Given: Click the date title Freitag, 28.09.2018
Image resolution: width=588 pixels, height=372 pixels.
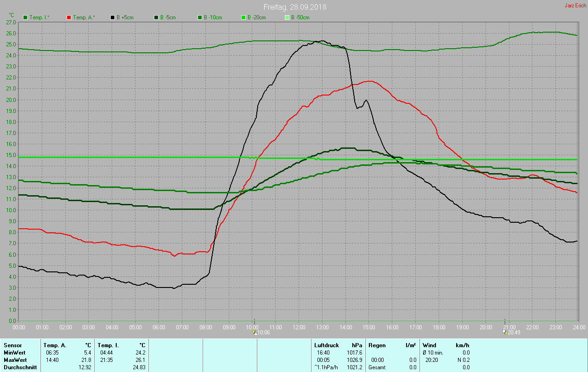Looking at the screenshot, I should pyautogui.click(x=295, y=7).
